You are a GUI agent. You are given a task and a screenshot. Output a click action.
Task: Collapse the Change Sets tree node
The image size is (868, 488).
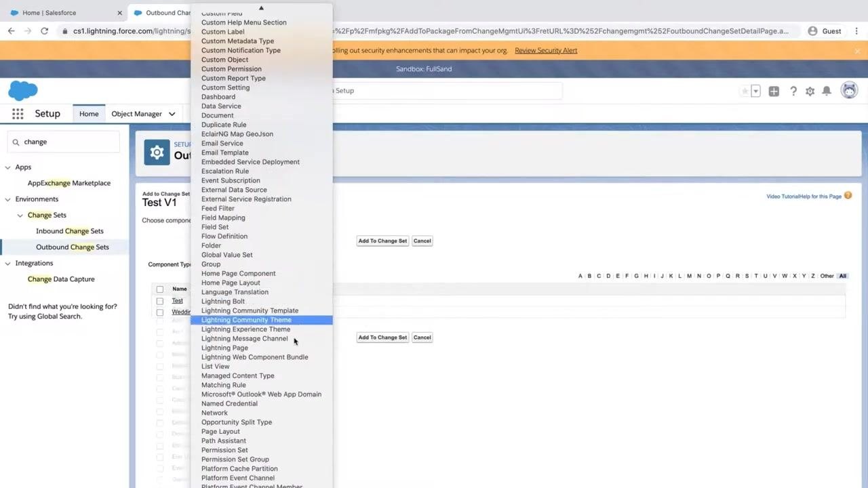click(20, 216)
